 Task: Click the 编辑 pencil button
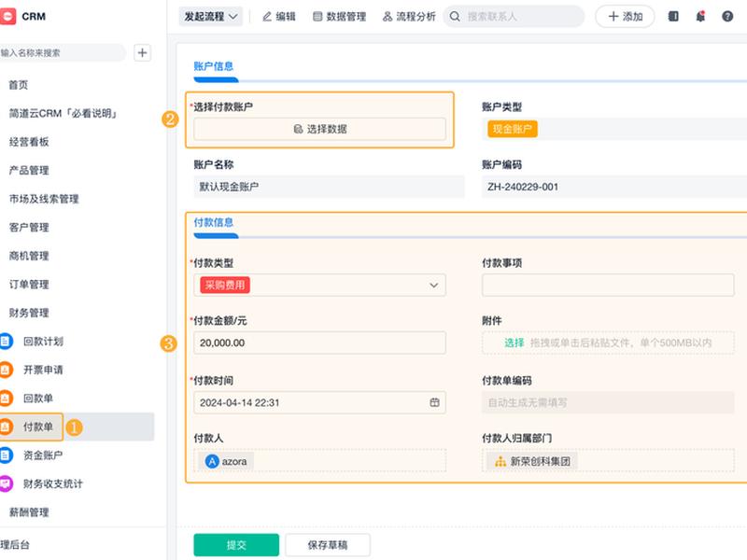point(278,17)
